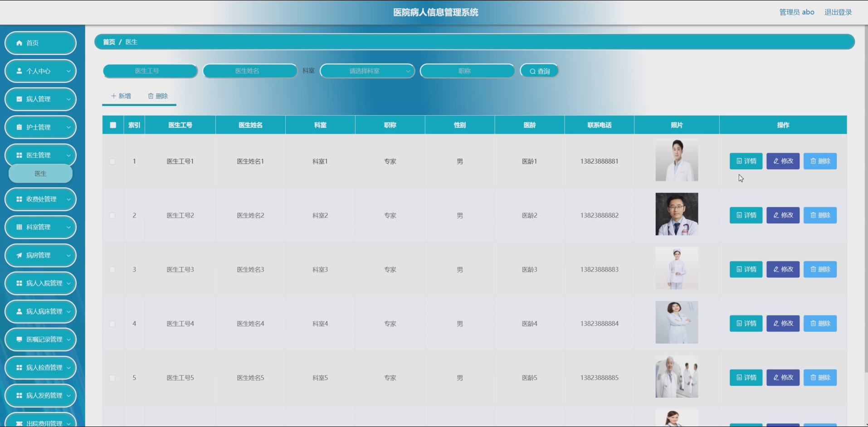Click the icon beside 病人管理

(x=19, y=99)
